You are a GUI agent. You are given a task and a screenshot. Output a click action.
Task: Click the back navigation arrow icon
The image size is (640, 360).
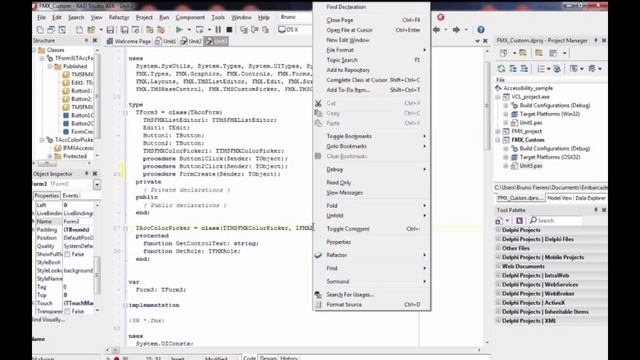[x=436, y=29]
